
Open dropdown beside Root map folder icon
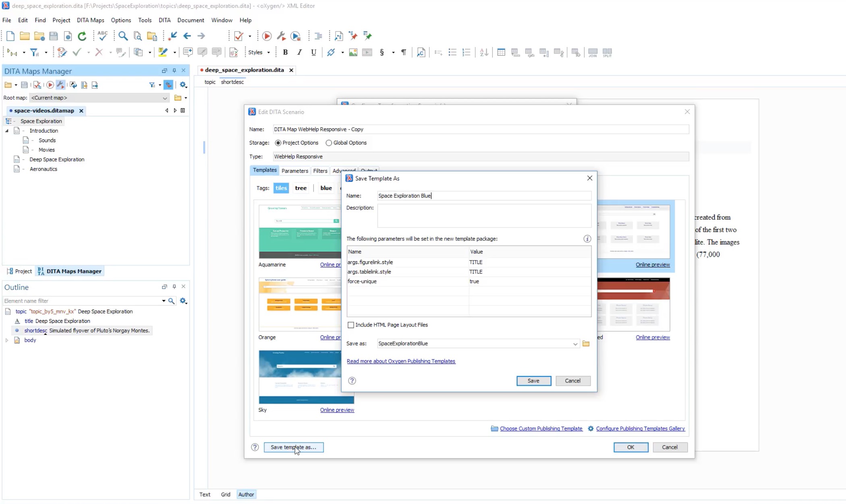(x=186, y=98)
